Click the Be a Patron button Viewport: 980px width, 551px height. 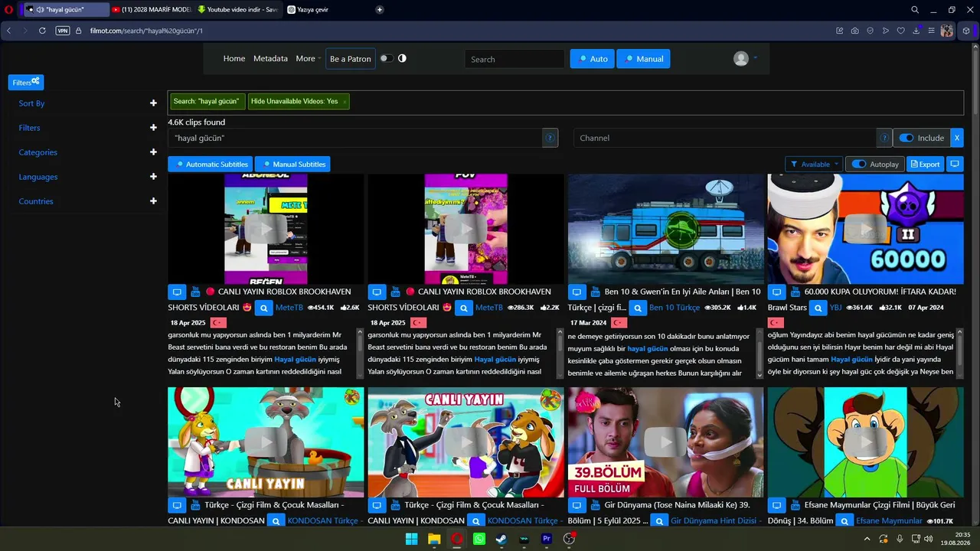pyautogui.click(x=350, y=59)
